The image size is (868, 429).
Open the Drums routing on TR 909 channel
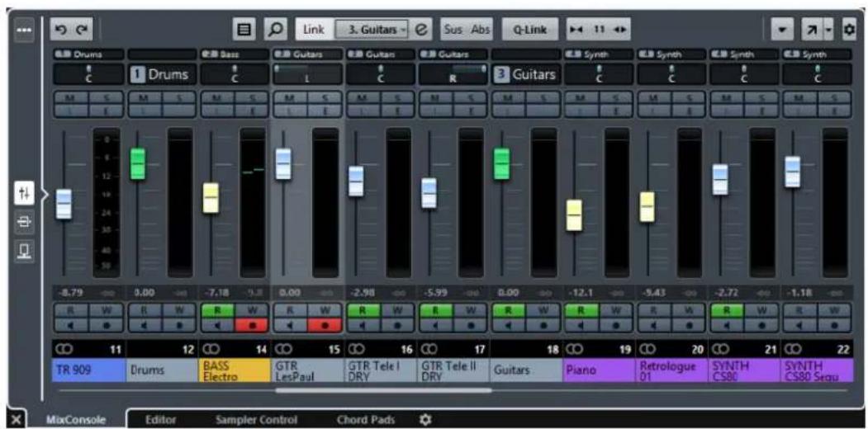point(90,54)
